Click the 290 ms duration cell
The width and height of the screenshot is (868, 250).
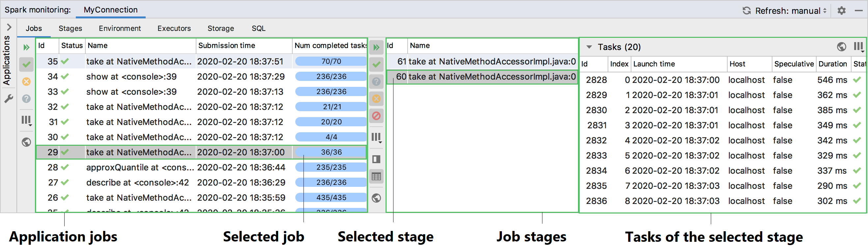832,186
